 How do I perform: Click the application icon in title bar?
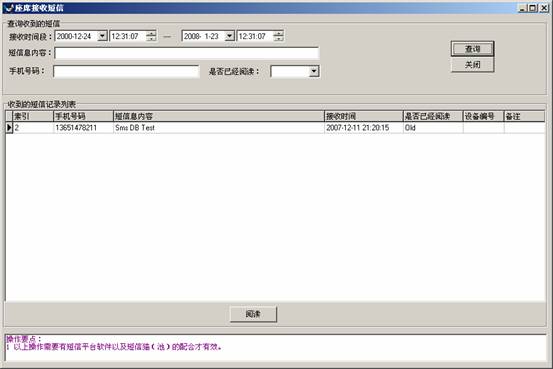(x=8, y=8)
